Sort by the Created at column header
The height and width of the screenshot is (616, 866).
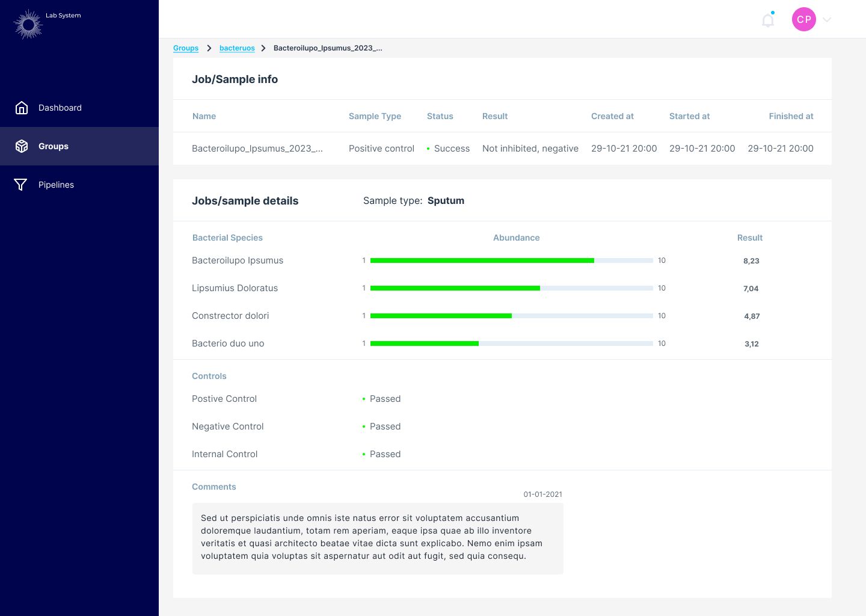(x=612, y=116)
